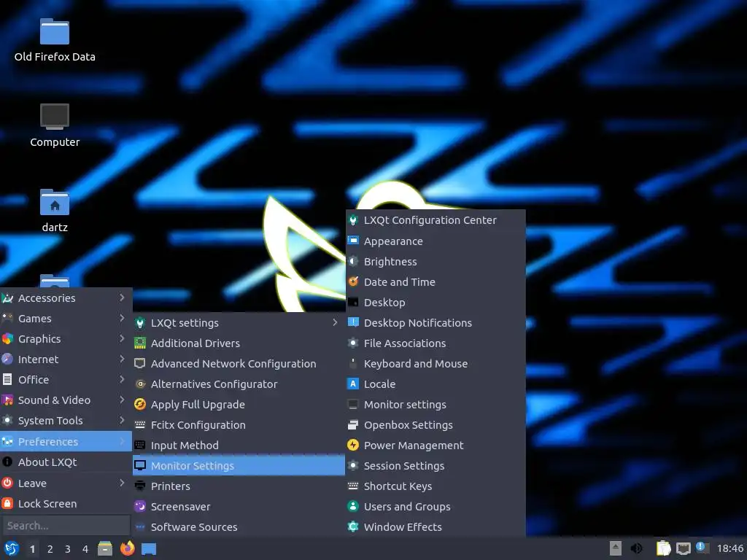Viewport: 747px width, 560px height.
Task: Open the System Tools menu category
Action: point(66,421)
